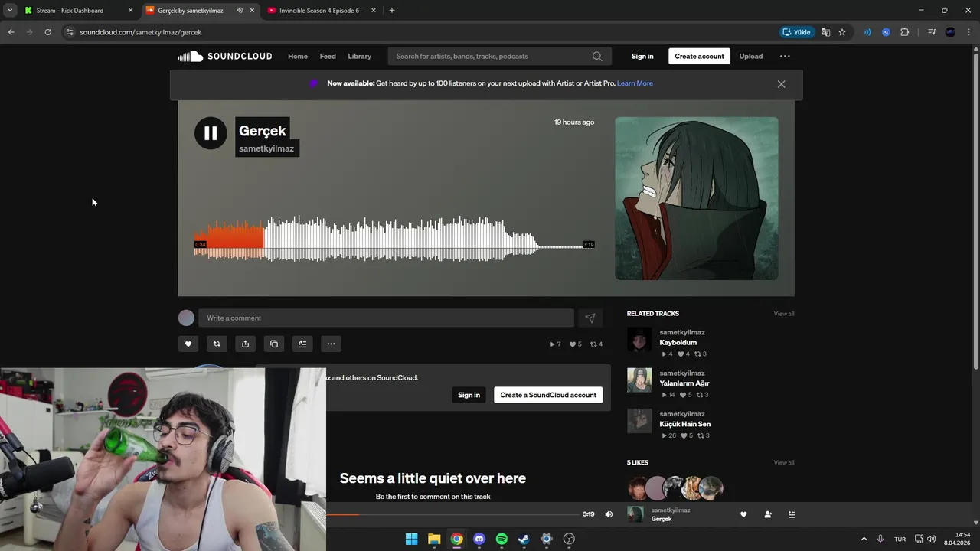The width and height of the screenshot is (980, 551).
Task: Open a new browser tab
Action: coord(392,11)
